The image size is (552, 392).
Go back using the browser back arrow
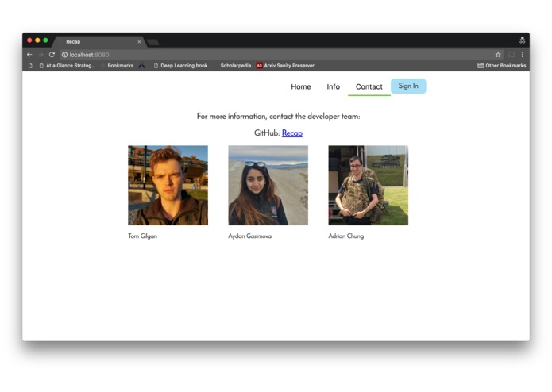29,55
